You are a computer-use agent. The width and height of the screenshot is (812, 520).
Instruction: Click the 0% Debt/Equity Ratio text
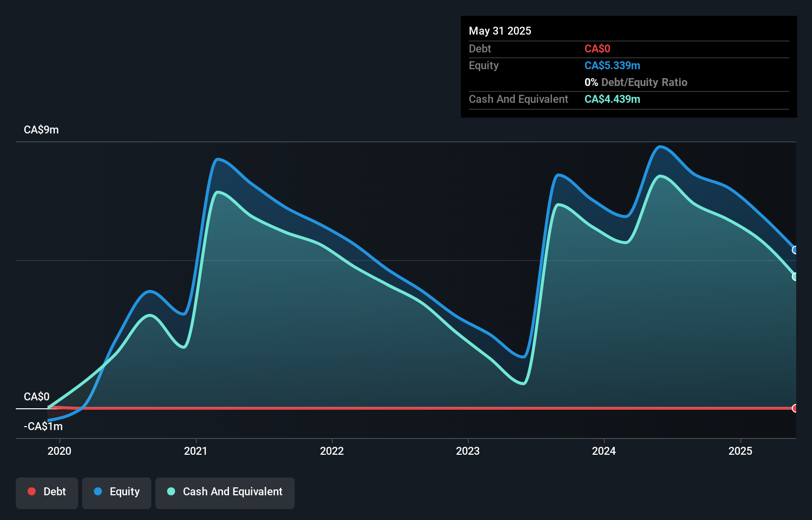click(x=636, y=83)
